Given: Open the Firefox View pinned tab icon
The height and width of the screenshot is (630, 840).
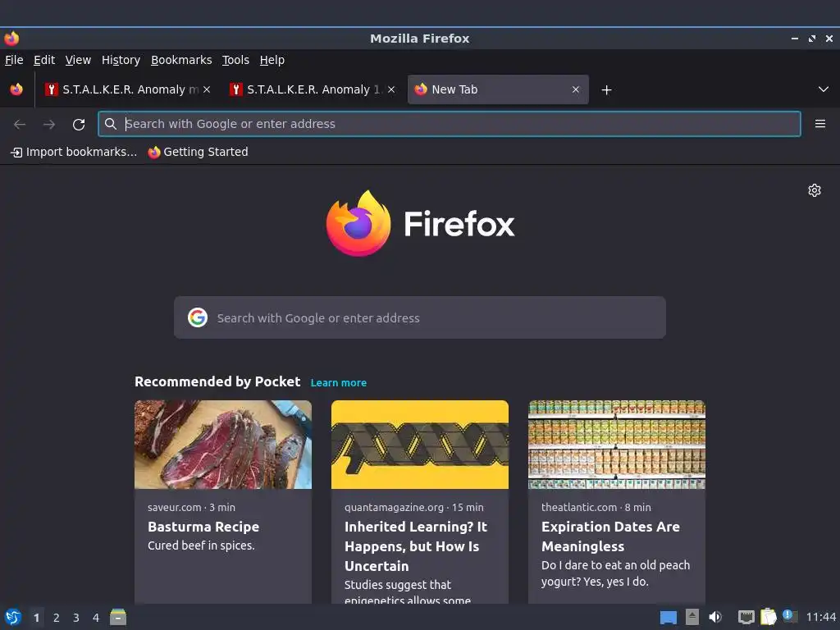Looking at the screenshot, I should (16, 89).
